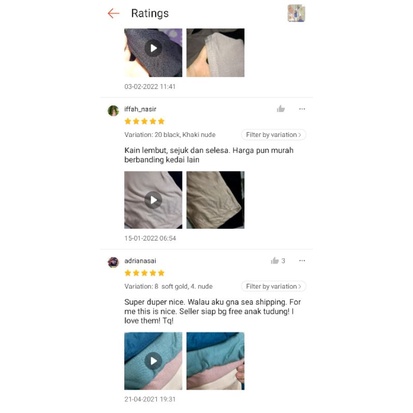Like adrianasai's review with thumbs-up
Viewport: 413px width, 413px height.
click(x=275, y=261)
